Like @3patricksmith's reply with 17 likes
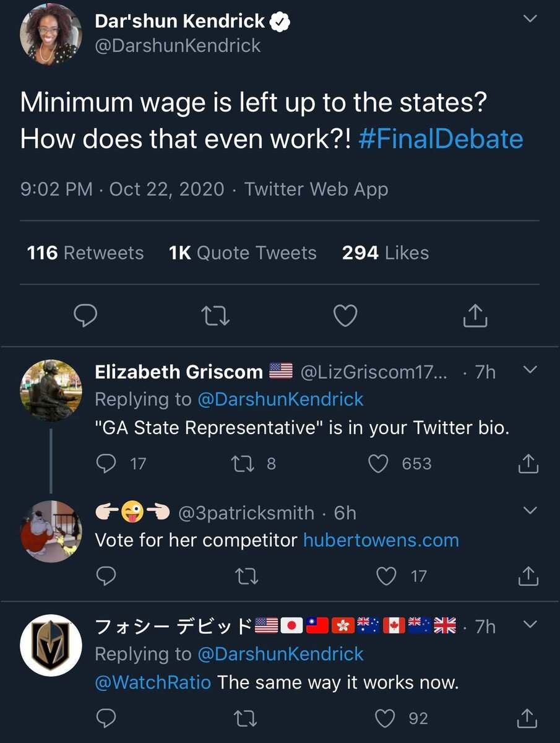 coord(387,576)
